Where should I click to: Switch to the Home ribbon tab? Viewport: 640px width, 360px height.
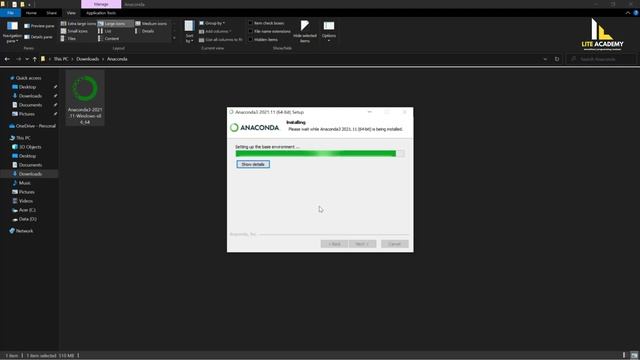tap(31, 13)
